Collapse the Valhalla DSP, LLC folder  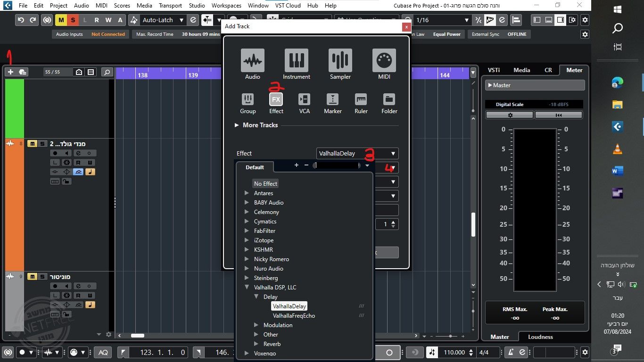247,288
